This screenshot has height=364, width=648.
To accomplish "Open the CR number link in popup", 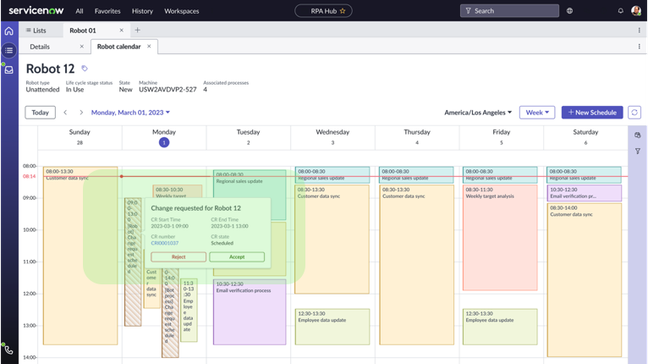I will click(x=164, y=243).
